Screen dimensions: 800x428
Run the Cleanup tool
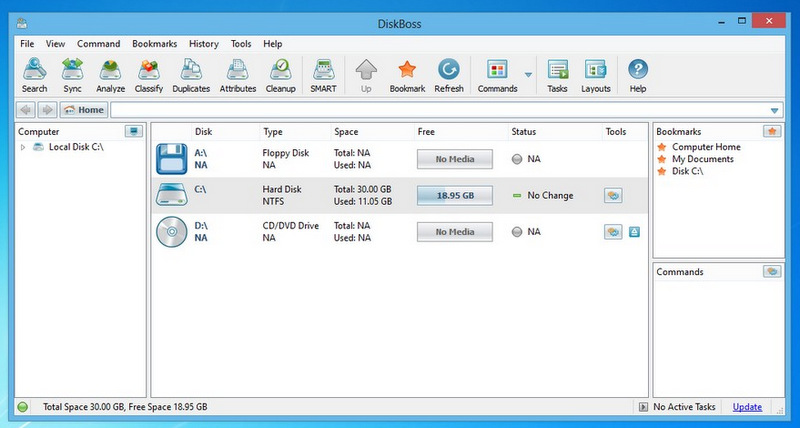tap(280, 75)
